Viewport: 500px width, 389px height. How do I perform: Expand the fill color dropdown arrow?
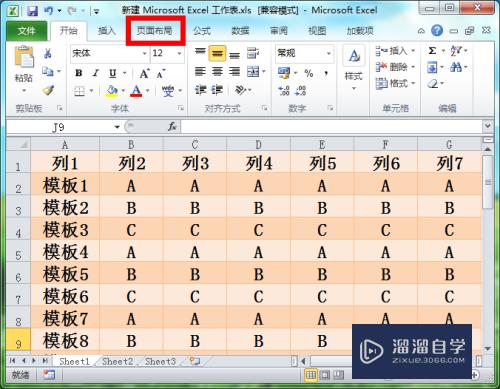(x=123, y=91)
